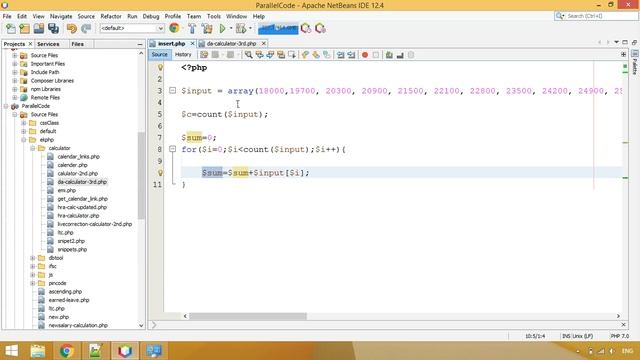The width and height of the screenshot is (640, 360).
Task: Minimize the Projects panel window group
Action: [140, 44]
